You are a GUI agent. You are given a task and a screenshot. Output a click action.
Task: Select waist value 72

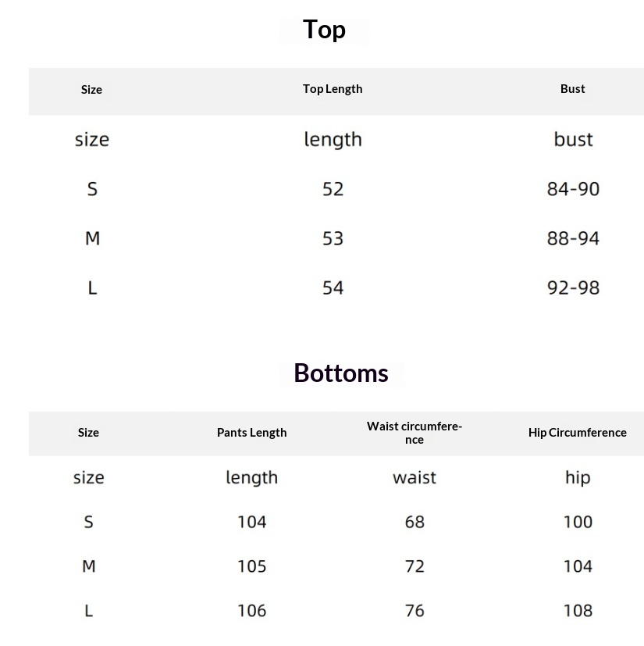[x=415, y=566]
